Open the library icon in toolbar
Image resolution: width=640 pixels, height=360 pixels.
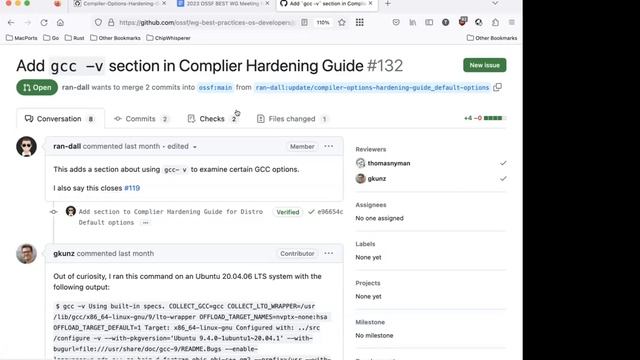click(413, 22)
